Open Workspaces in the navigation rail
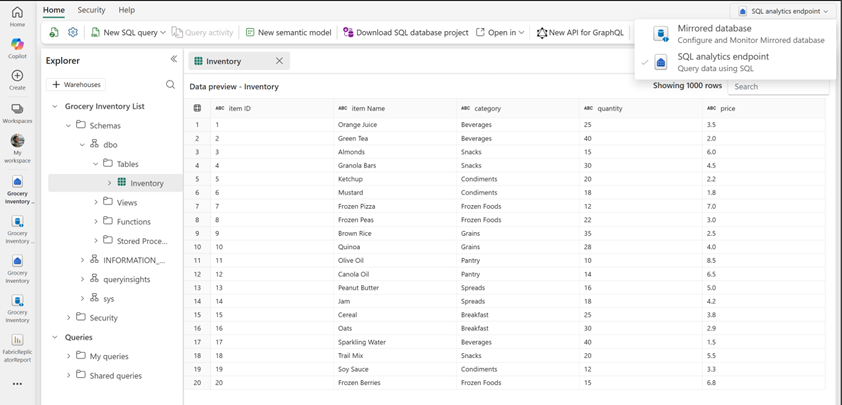This screenshot has height=405, width=842. (x=17, y=111)
